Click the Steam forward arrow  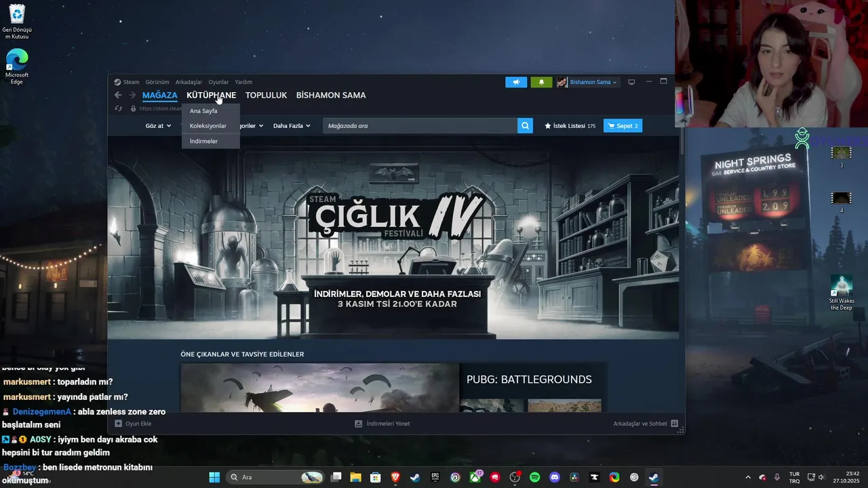132,96
